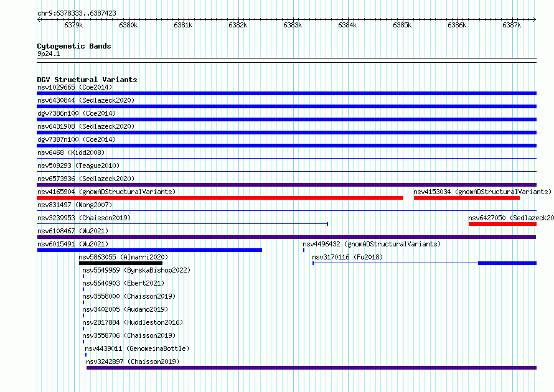Image resolution: width=554 pixels, height=392 pixels.
Task: Open variant nsv2817884 (Huddleston2016) label
Action: [x=133, y=322]
